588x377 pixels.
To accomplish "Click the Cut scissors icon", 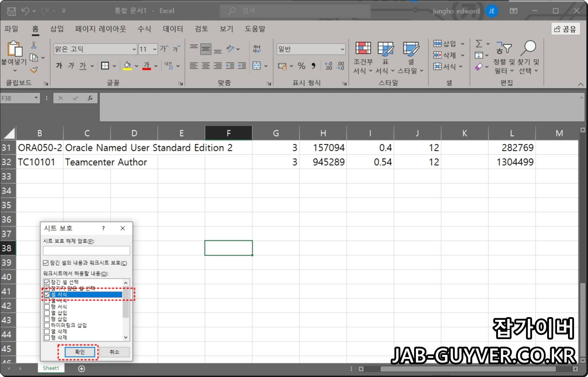I will pyautogui.click(x=34, y=45).
